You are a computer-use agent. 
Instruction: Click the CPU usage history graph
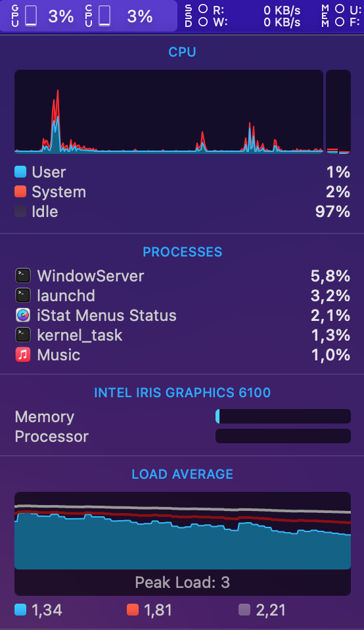(169, 112)
